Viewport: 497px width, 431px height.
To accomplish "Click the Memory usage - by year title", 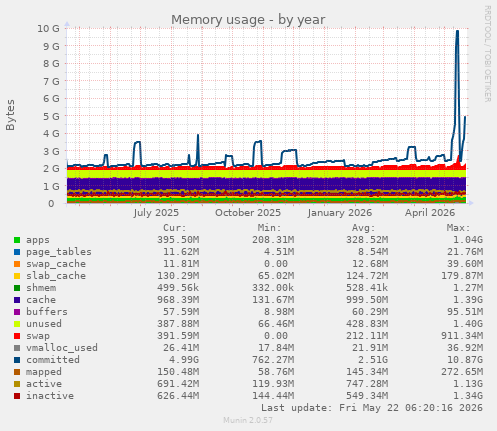I will [248, 20].
